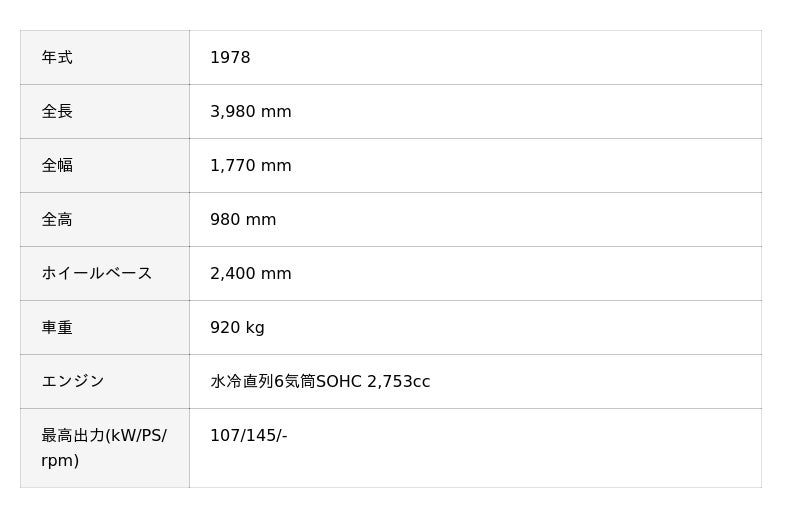Click the 全高 row header
The width and height of the screenshot is (800, 518).
57,220
